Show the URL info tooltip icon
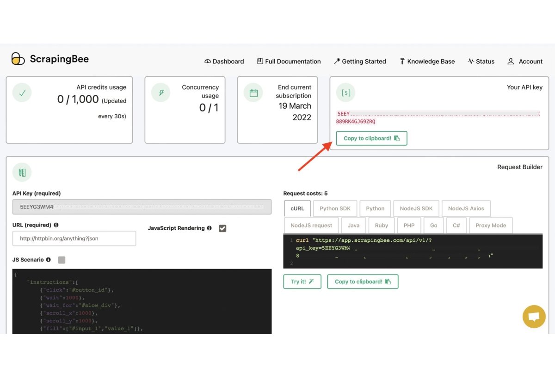This screenshot has width=555, height=392. (56, 225)
